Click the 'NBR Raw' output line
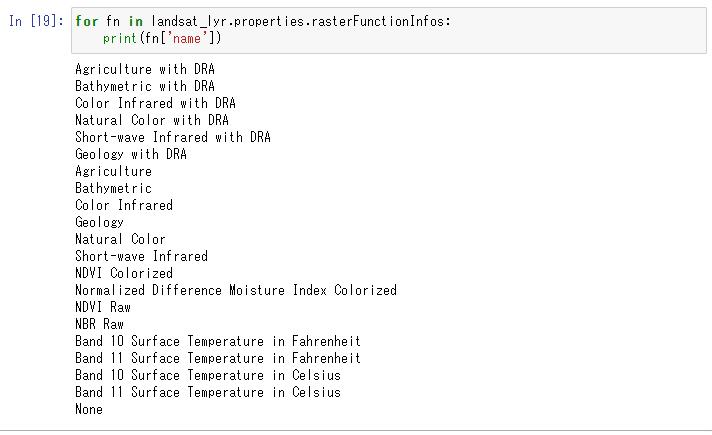The height and width of the screenshot is (435, 712). pyautogui.click(x=99, y=324)
